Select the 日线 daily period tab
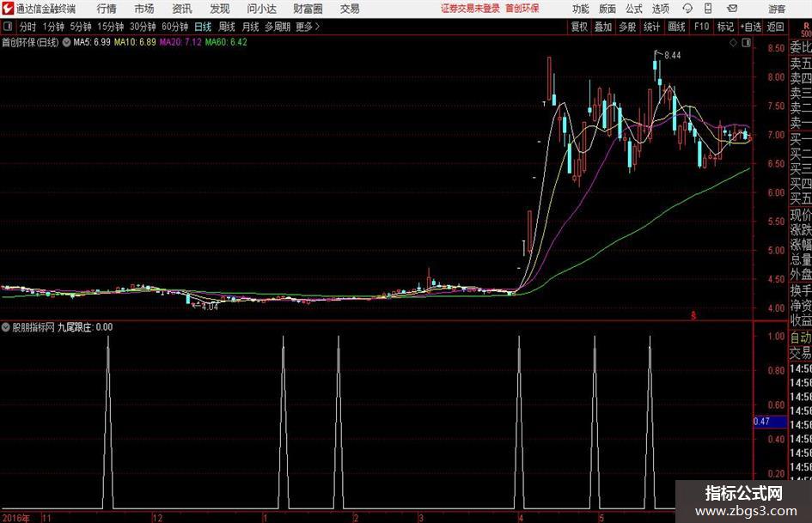The image size is (812, 523). (203, 27)
